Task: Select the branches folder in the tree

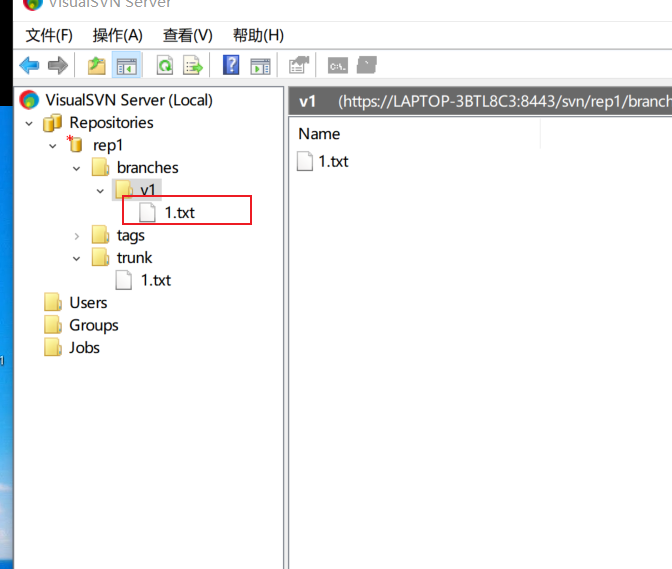Action: click(147, 168)
